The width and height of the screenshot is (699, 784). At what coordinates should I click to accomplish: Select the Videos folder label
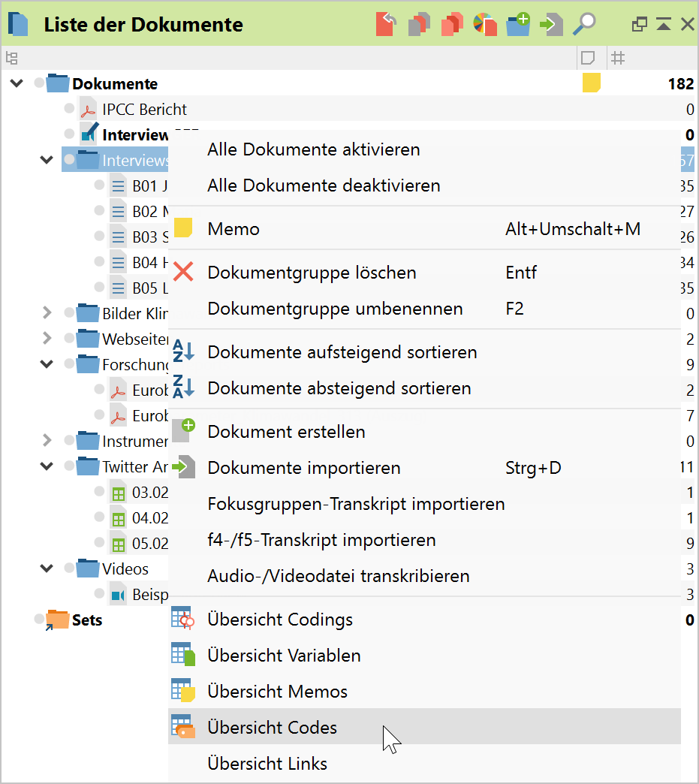(125, 569)
